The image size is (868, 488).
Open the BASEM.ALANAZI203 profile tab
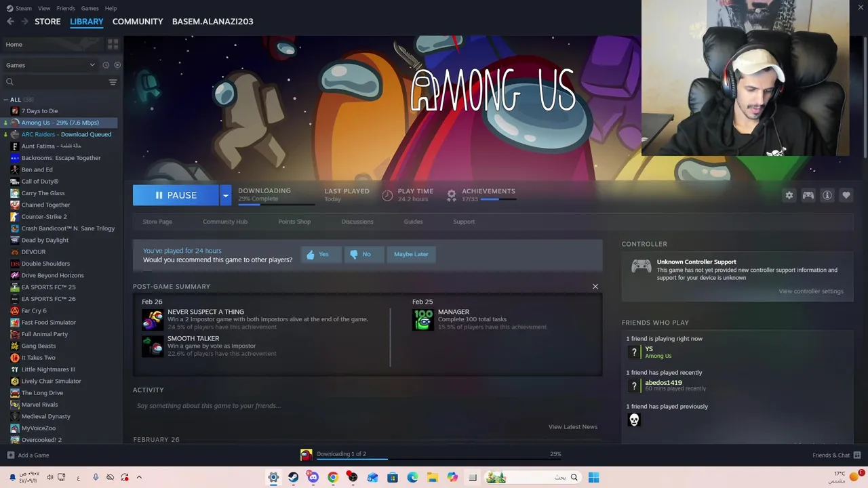[213, 22]
